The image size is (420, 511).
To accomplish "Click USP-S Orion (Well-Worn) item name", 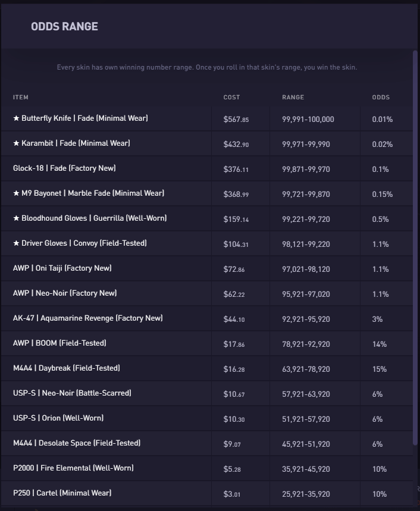I will (58, 418).
